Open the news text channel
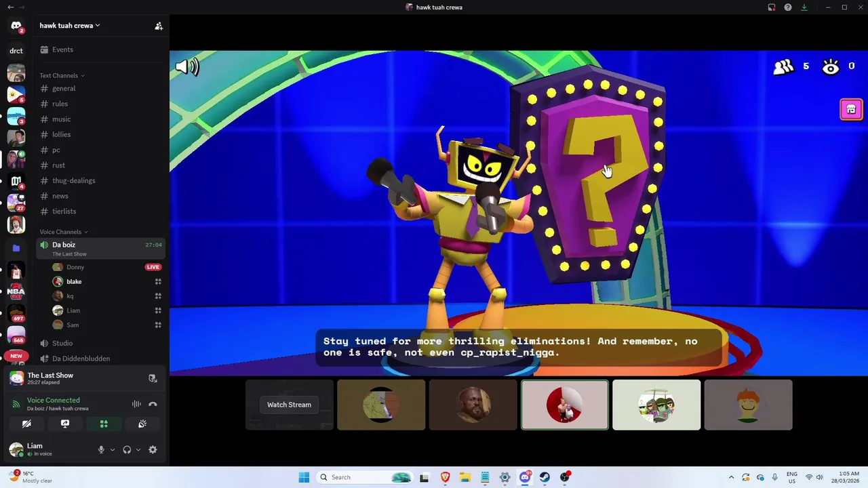 click(100, 196)
